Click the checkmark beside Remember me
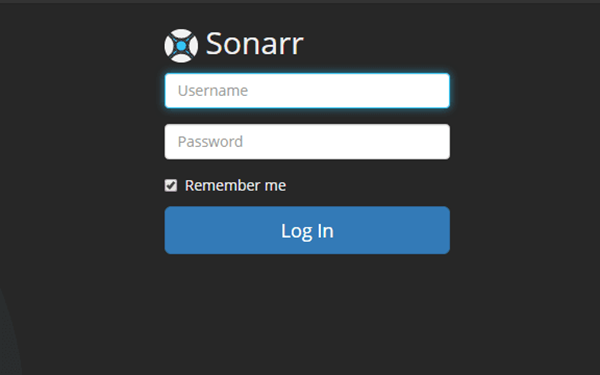This screenshot has height=375, width=600. 171,186
